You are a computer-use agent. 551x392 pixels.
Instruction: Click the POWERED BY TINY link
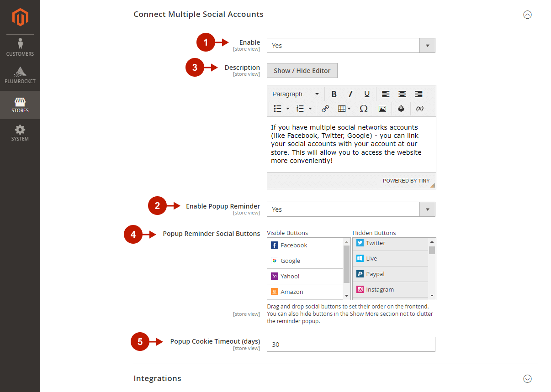[x=406, y=181]
